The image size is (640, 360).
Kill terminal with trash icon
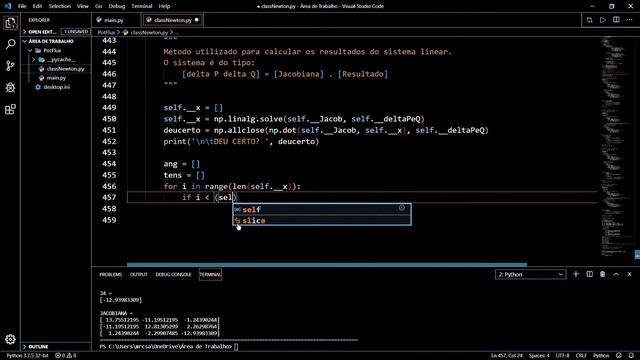click(x=602, y=274)
